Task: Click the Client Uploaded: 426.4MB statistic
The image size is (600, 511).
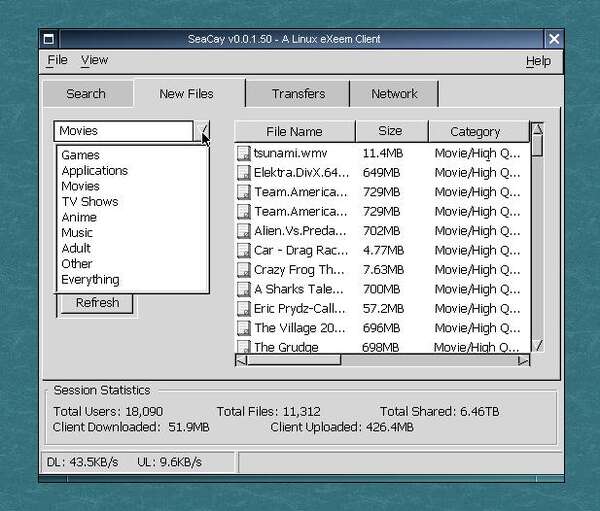Action: pos(342,427)
